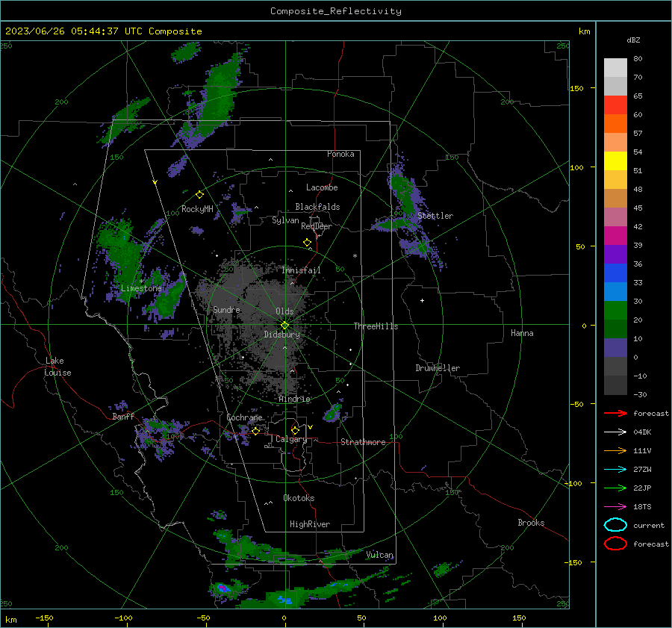
Task: Click the Calgary city label
Action: pyautogui.click(x=291, y=439)
